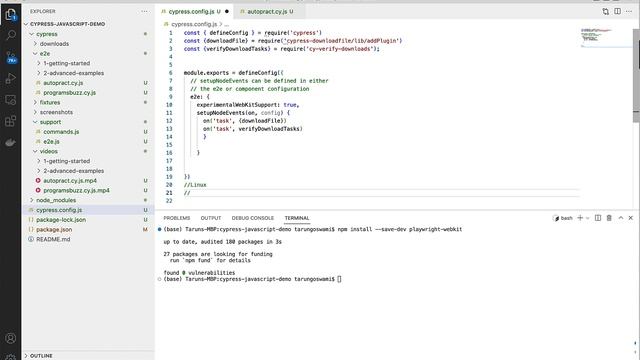Open Explorer views and more actions menu

coord(145,11)
